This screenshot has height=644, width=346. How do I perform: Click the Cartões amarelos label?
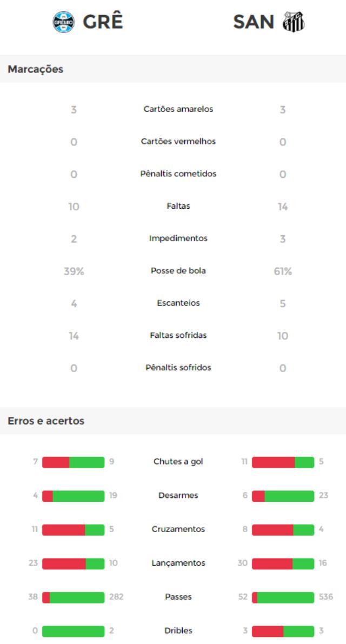[178, 109]
